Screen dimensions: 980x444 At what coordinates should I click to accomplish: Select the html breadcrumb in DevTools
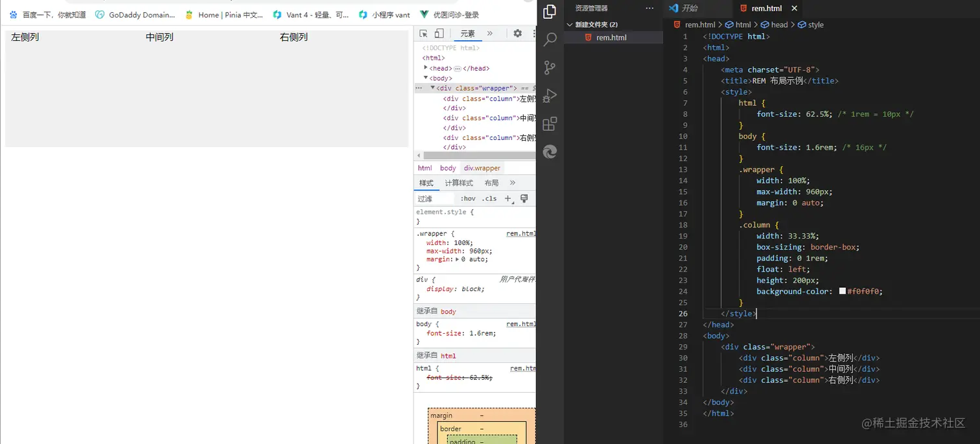[x=425, y=168]
